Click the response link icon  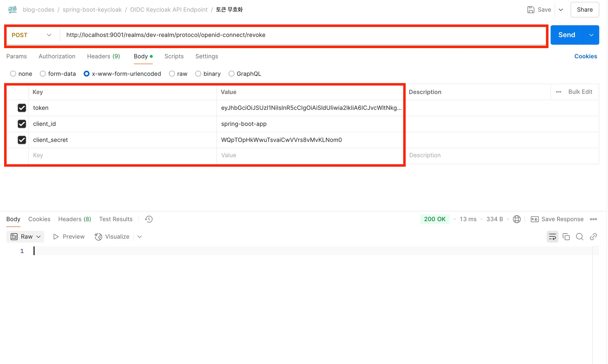pyautogui.click(x=593, y=236)
